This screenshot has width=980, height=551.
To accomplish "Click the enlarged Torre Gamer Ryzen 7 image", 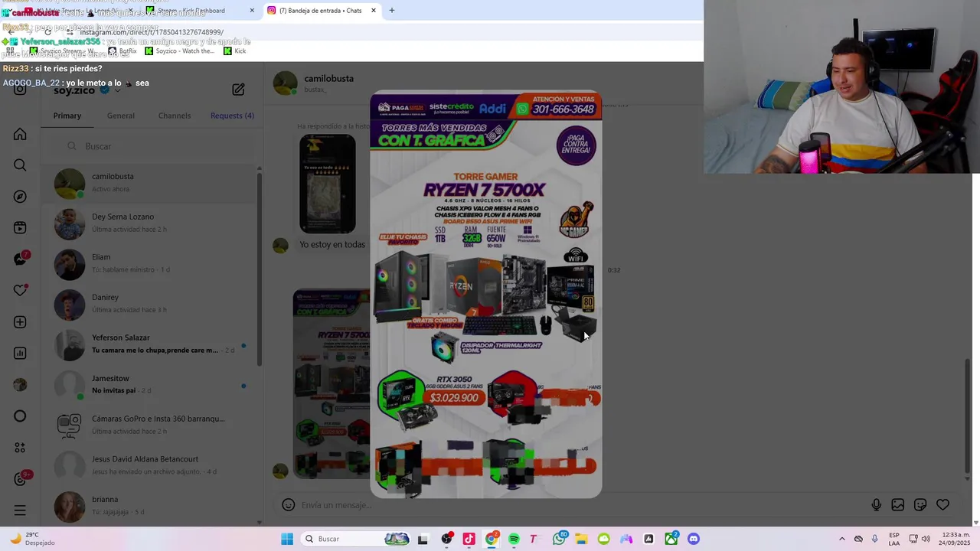I will pos(486,295).
